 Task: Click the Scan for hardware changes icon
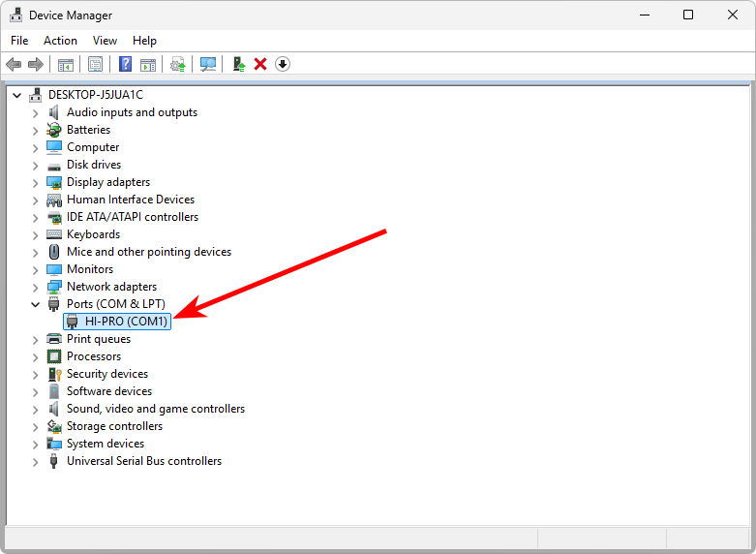[207, 64]
